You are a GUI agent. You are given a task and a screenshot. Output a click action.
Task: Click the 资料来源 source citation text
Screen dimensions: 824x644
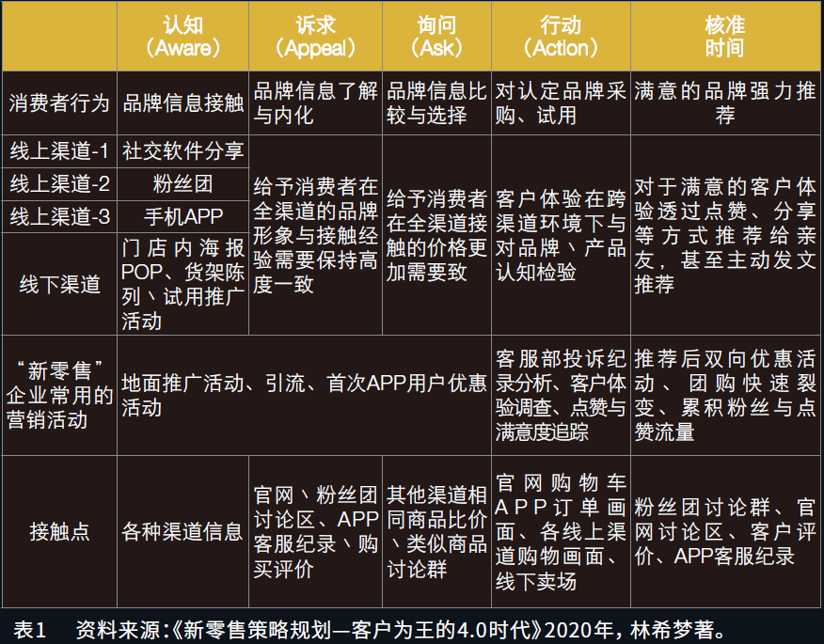point(402,629)
